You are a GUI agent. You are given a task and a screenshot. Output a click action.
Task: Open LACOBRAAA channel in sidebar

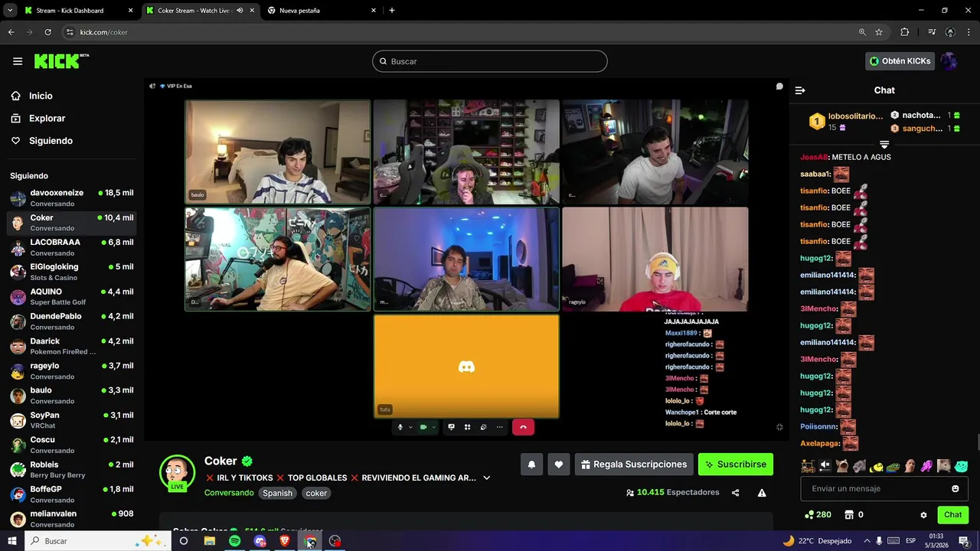click(x=71, y=247)
